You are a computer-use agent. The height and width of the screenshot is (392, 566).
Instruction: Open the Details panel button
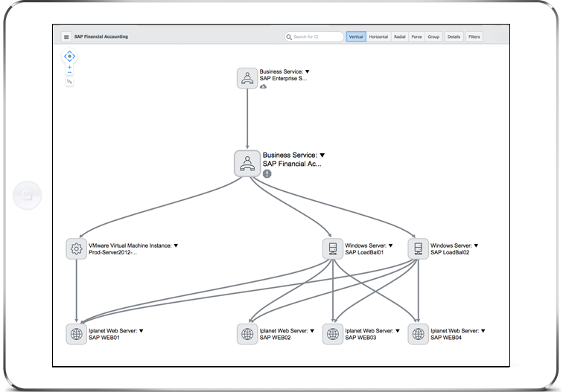[x=454, y=36]
